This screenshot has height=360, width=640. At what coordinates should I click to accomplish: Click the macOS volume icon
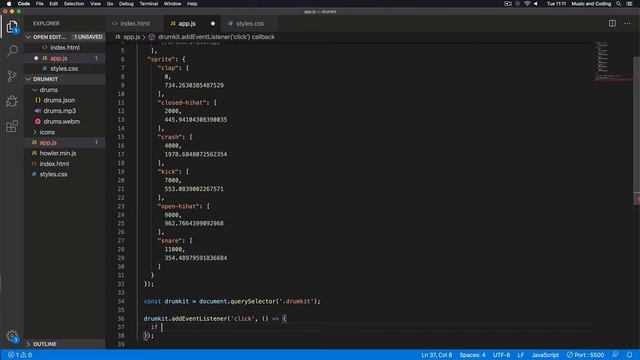(x=536, y=4)
